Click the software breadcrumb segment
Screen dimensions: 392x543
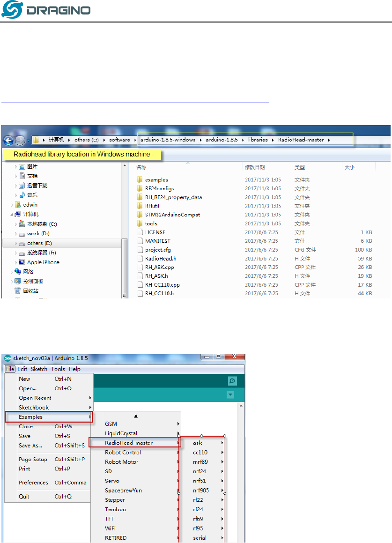119,140
